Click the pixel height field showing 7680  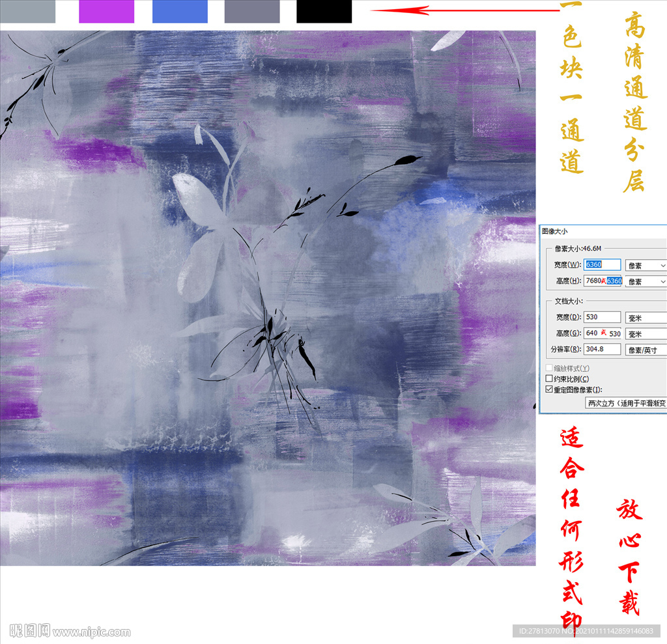tap(603, 281)
